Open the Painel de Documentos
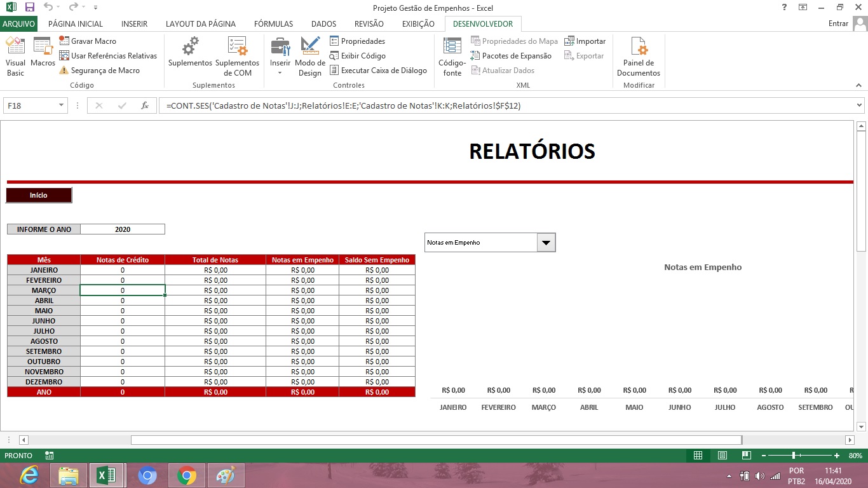This screenshot has width=868, height=488. tap(639, 57)
